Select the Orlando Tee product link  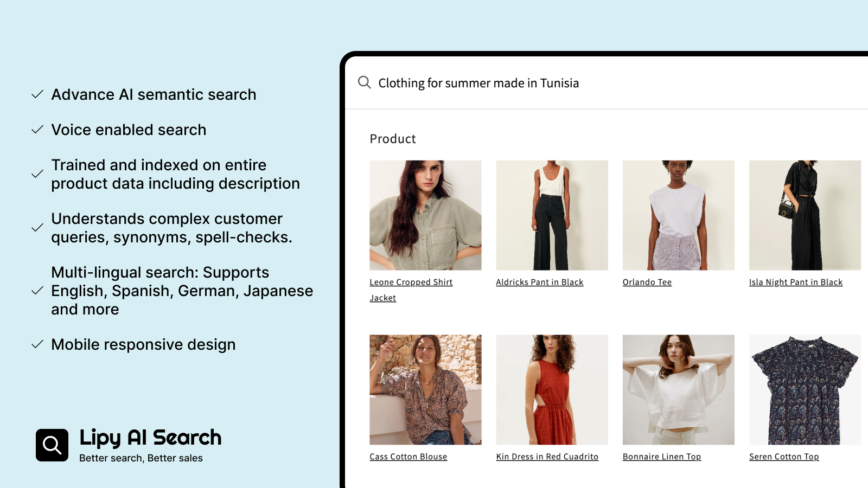(x=647, y=281)
